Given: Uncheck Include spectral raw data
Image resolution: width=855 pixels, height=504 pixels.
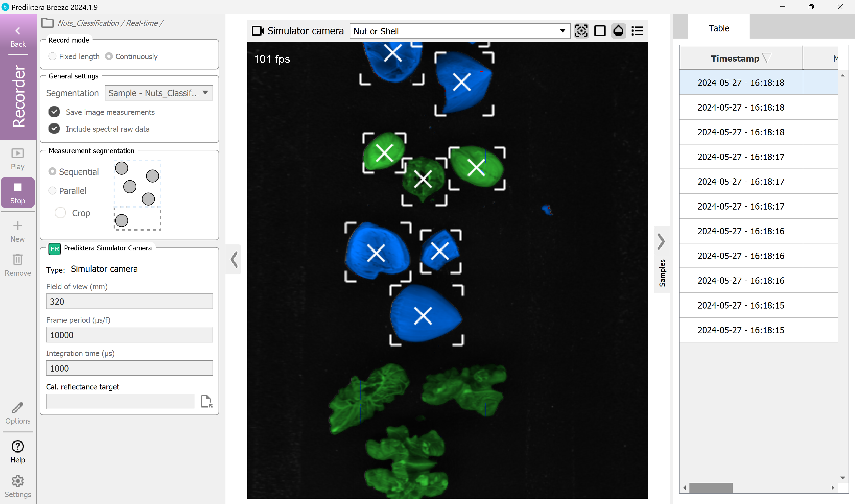Looking at the screenshot, I should (x=54, y=129).
